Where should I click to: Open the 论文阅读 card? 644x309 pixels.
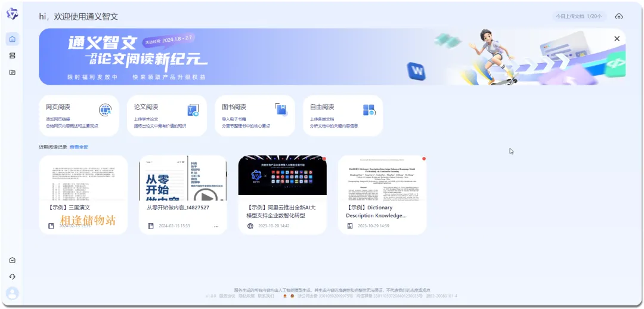167,116
